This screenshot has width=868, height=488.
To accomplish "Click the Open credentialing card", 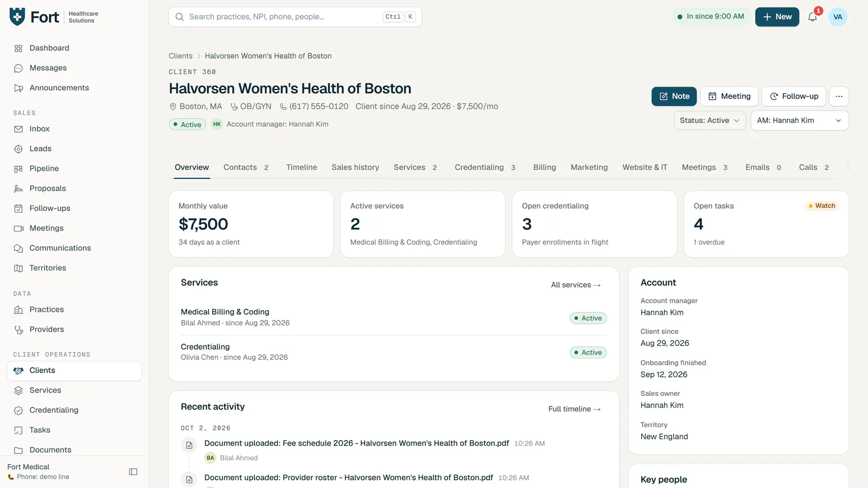I will [595, 224].
